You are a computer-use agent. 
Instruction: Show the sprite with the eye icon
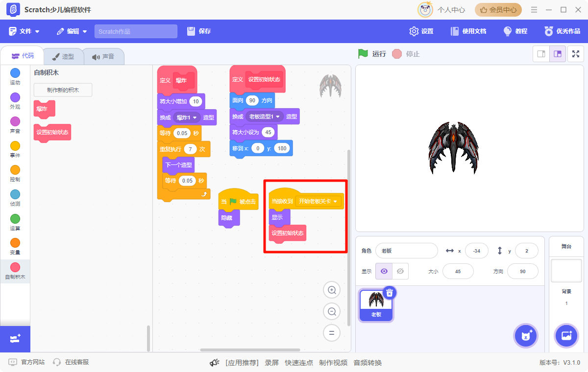click(x=384, y=271)
